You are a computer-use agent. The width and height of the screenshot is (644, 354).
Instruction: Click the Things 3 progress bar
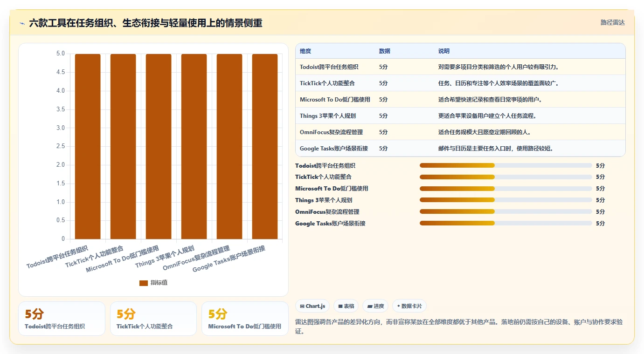(506, 200)
